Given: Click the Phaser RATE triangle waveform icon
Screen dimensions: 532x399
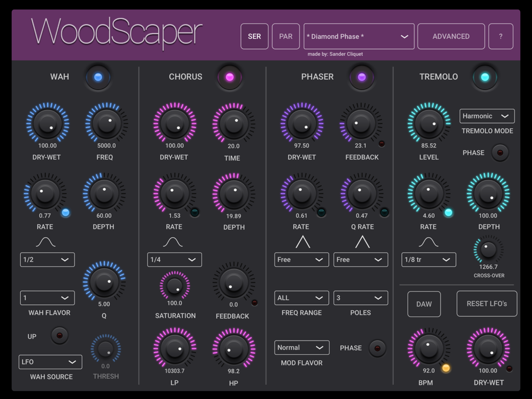Looking at the screenshot, I should [303, 242].
